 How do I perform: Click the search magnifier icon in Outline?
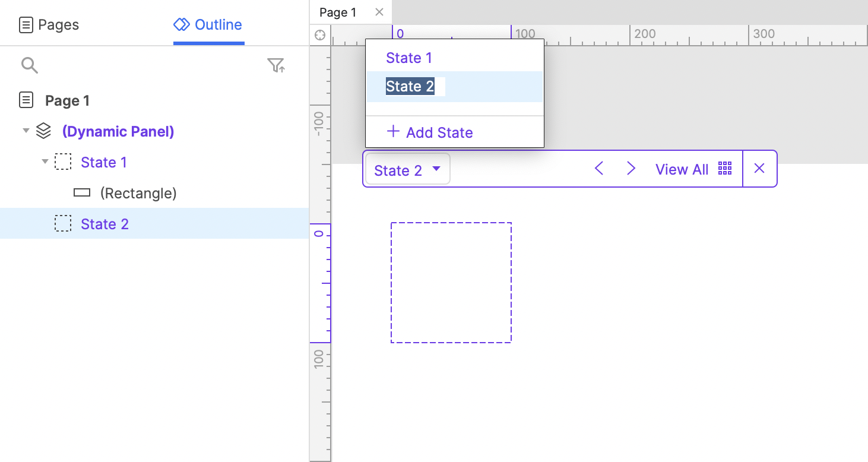point(29,65)
